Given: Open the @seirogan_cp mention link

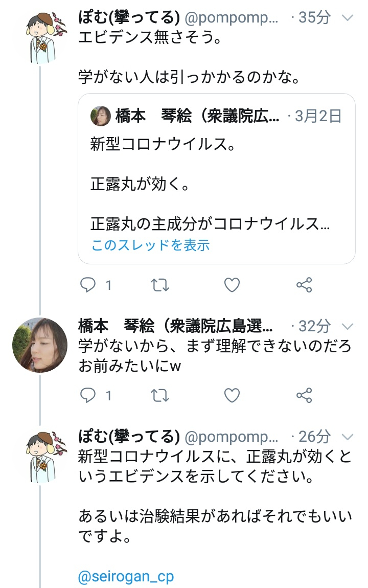Looking at the screenshot, I should pyautogui.click(x=126, y=577).
